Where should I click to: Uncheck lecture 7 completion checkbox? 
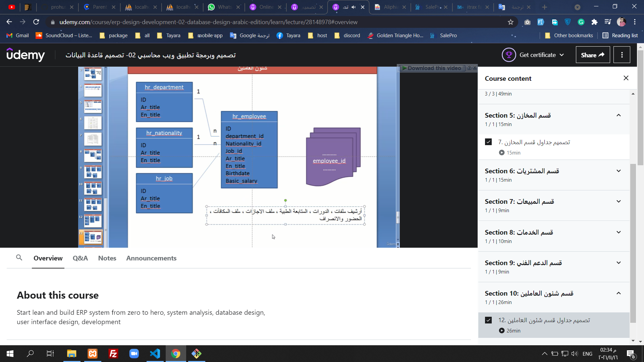[x=488, y=142]
